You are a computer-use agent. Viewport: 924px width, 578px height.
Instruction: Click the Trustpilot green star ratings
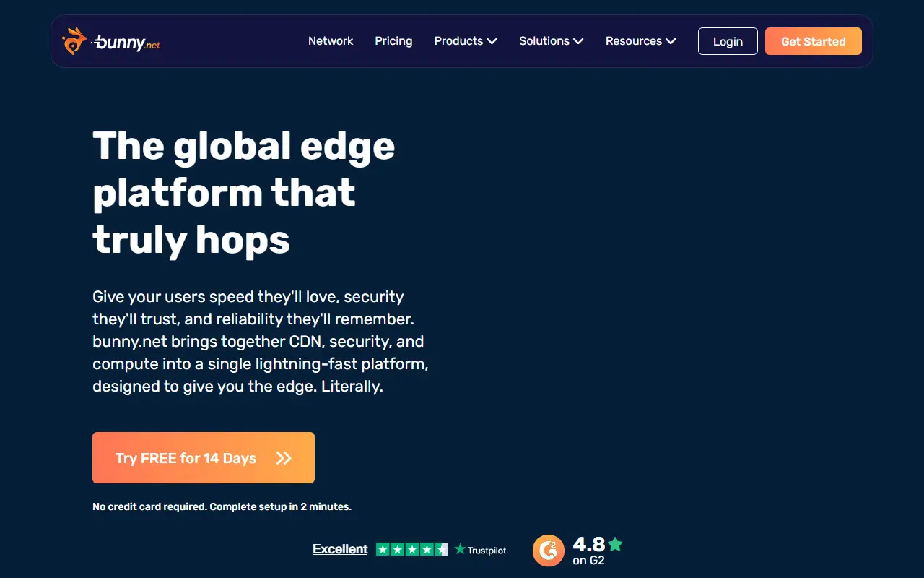(x=412, y=549)
